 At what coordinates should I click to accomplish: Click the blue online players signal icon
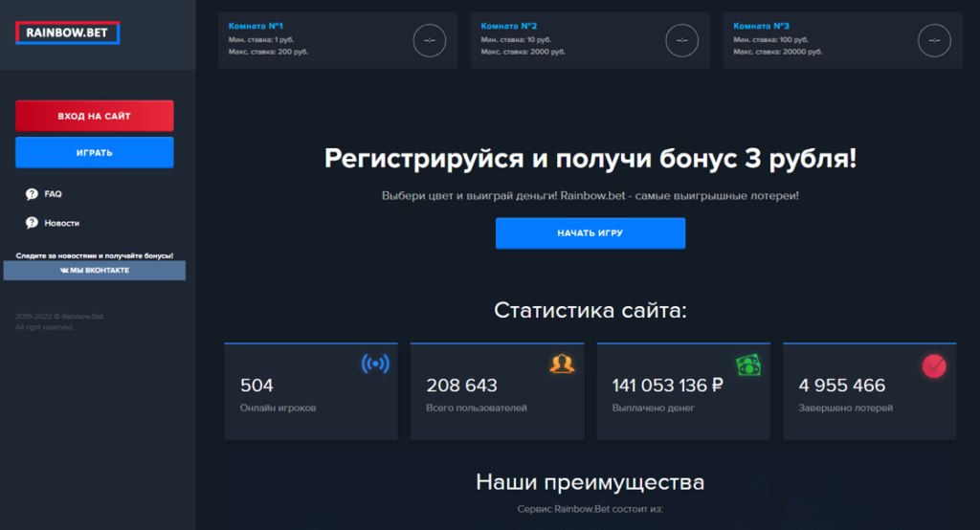(375, 364)
